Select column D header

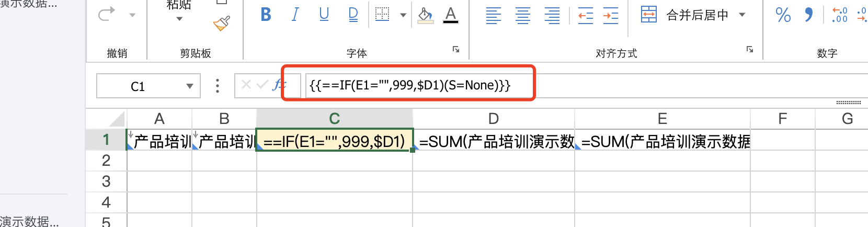click(494, 119)
